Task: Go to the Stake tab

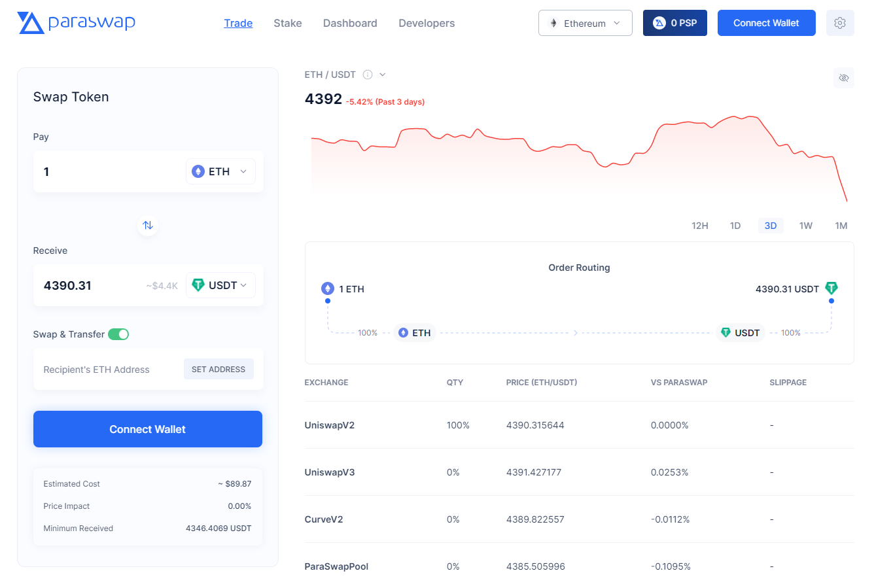Action: [288, 23]
